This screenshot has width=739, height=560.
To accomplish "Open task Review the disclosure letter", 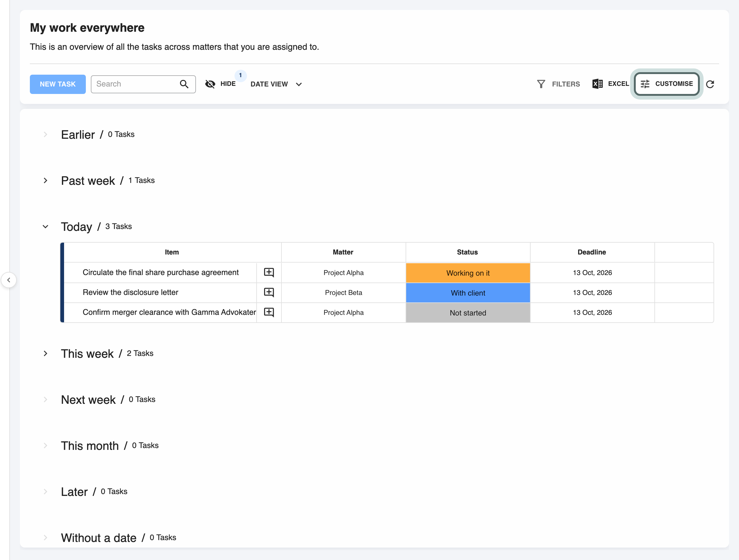I will [x=130, y=292].
